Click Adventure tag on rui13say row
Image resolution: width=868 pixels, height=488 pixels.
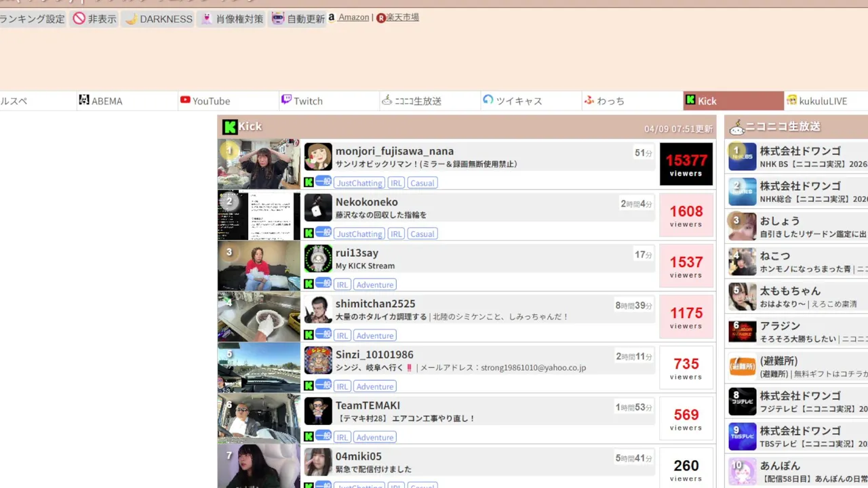[x=375, y=285]
